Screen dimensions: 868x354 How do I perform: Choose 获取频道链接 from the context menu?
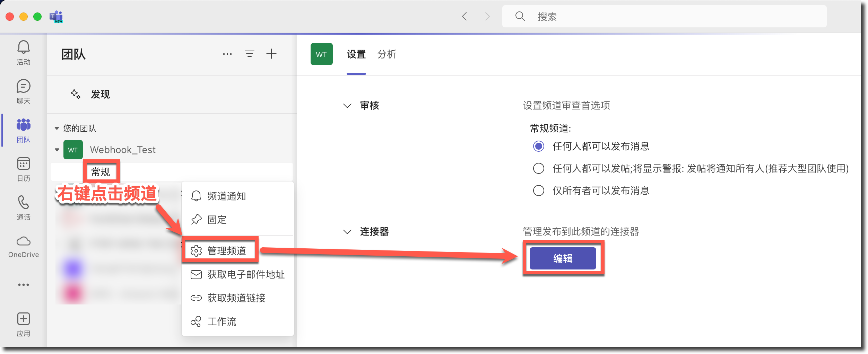click(x=236, y=298)
